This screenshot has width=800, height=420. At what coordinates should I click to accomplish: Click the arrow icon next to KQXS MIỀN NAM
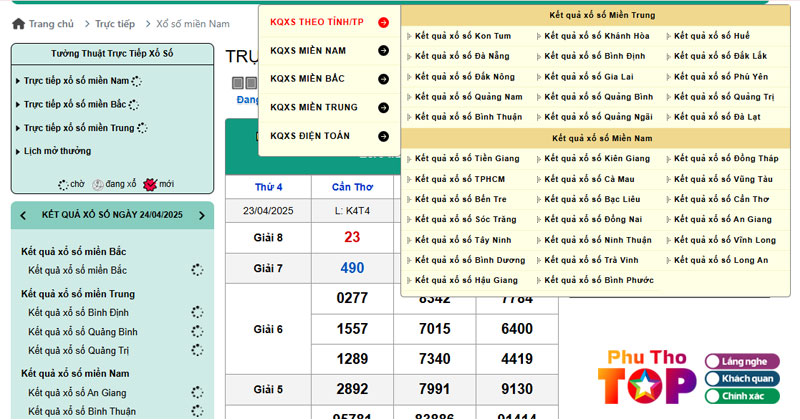point(384,51)
